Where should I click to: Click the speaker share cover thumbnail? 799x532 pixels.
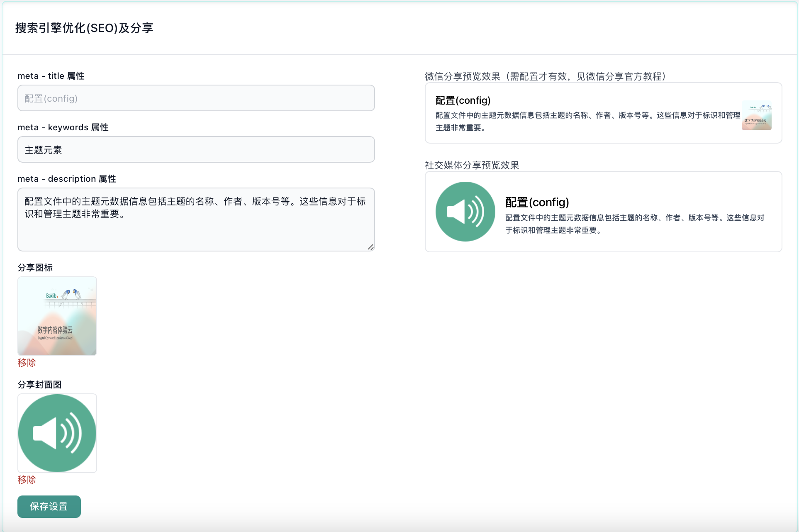point(57,433)
